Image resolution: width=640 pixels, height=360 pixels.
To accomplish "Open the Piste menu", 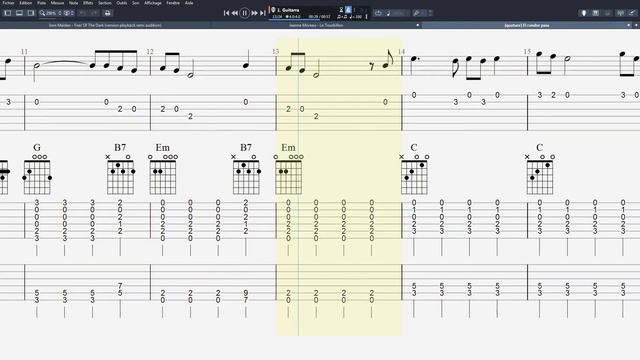I will point(42,3).
